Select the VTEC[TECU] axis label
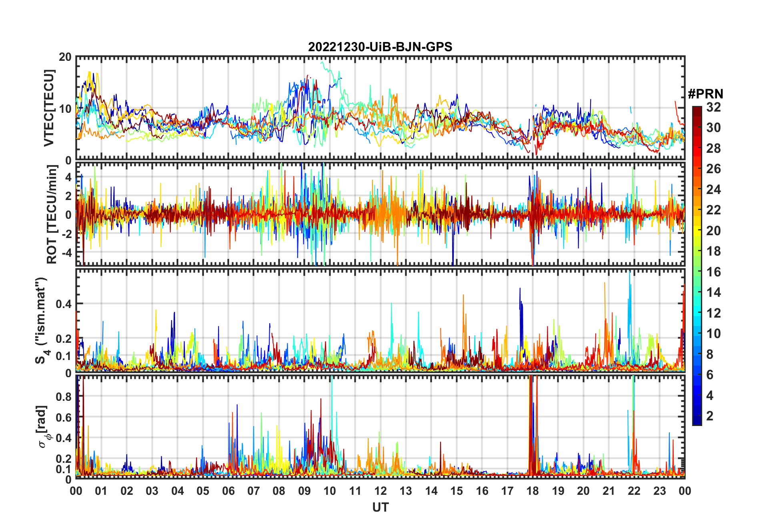Viewport: 761px width, 532px height. click(49, 108)
